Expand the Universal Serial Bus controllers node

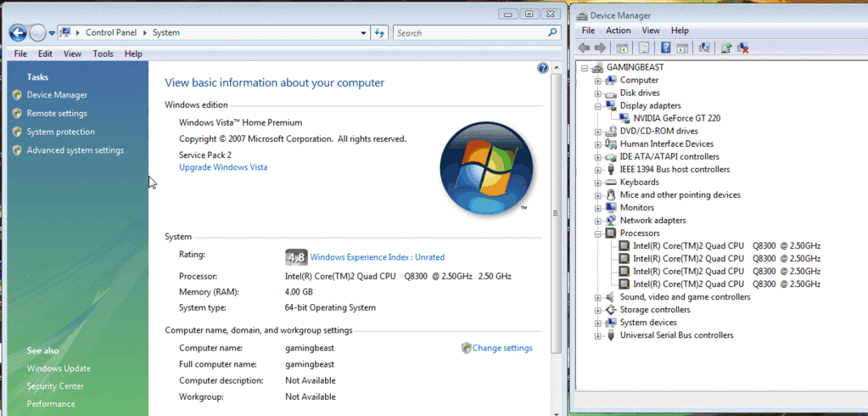[x=598, y=335]
